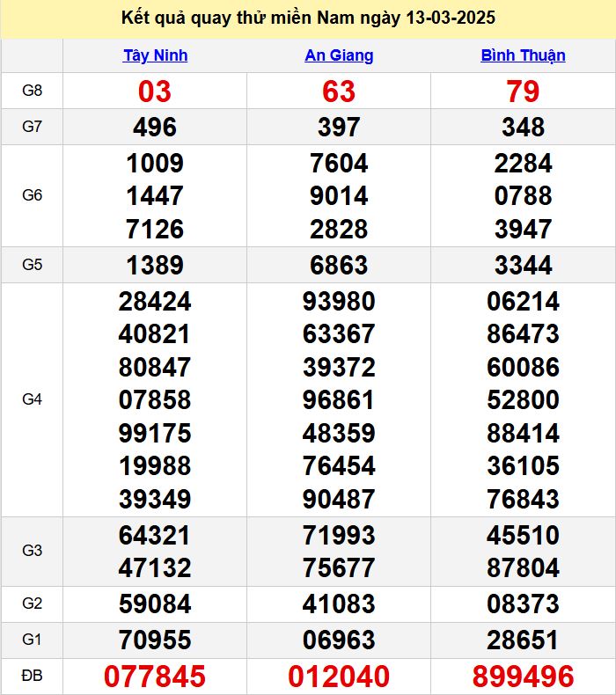This screenshot has width=616, height=695.
Task: Click the G4 number 86473
Action: click(x=523, y=334)
